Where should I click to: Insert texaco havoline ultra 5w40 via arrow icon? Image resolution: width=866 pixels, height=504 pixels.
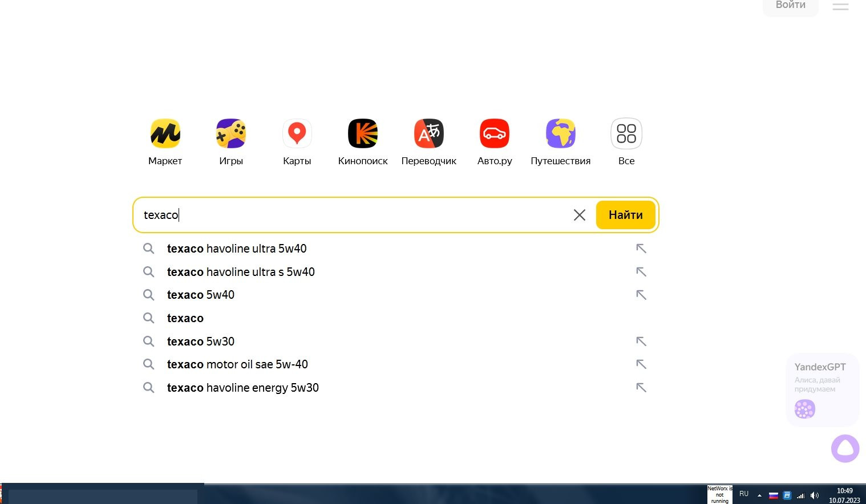[x=641, y=249]
